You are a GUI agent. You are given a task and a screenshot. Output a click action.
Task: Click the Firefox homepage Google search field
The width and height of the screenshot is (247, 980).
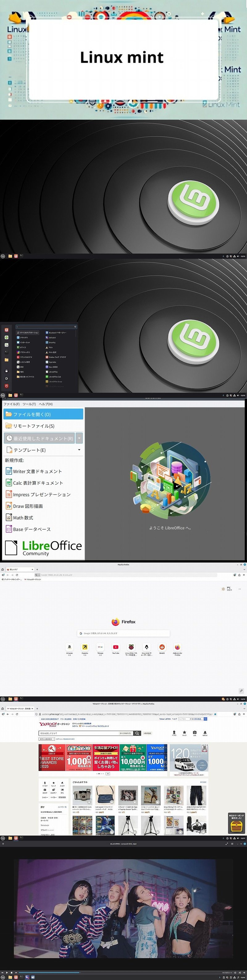pyautogui.click(x=124, y=633)
